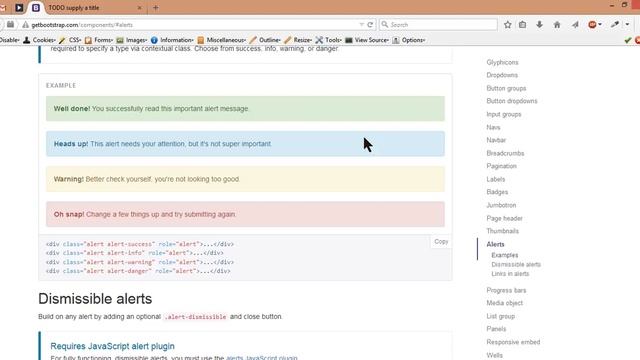
Task: Go to Media object in sidebar
Action: [x=504, y=303]
